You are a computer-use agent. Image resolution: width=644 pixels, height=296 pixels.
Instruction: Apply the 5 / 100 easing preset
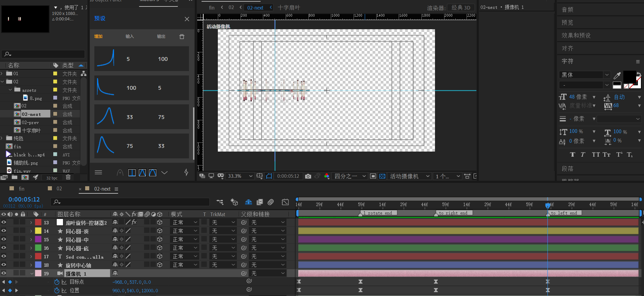(x=141, y=59)
